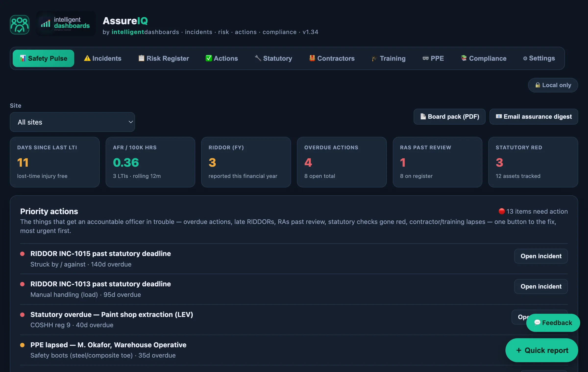Click the RIDDOR (FY) card
The height and width of the screenshot is (372, 588).
[246, 162]
